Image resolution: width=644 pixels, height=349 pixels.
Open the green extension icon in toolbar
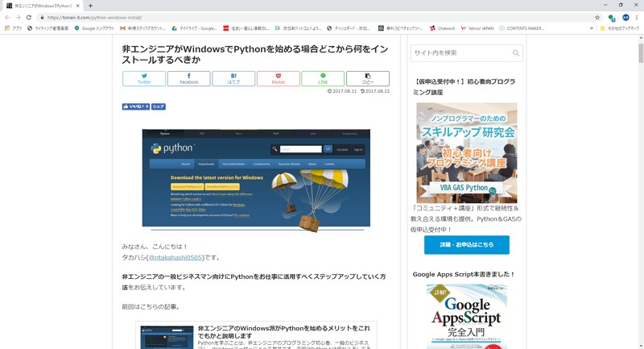click(612, 18)
